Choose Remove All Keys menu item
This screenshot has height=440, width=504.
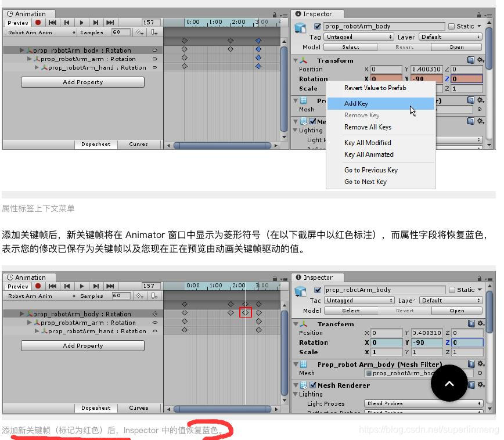tap(381, 127)
